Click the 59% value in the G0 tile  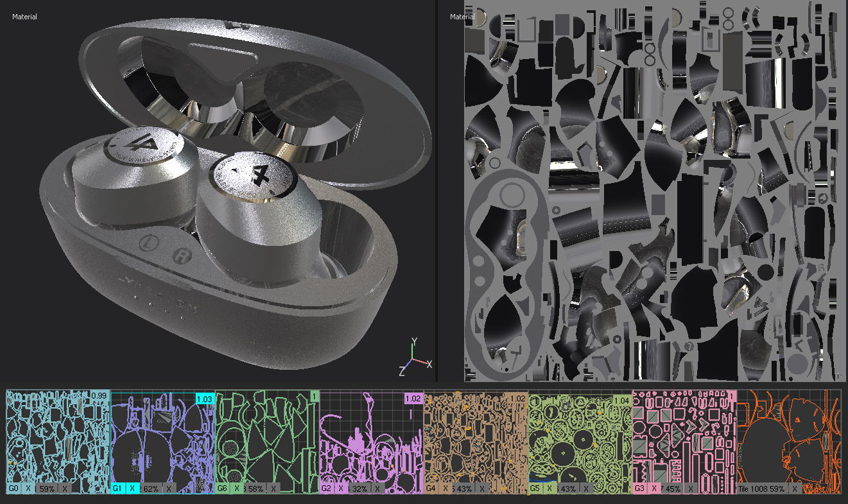pos(47,489)
